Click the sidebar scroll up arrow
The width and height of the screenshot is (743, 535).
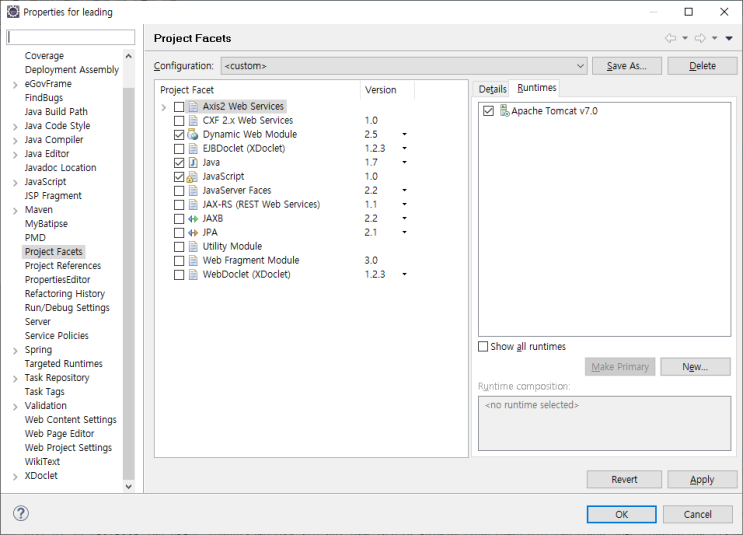pyautogui.click(x=128, y=56)
